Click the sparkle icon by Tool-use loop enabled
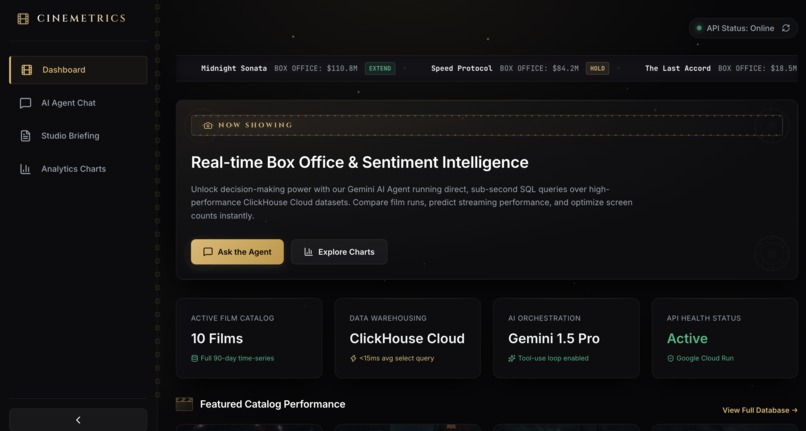Image resolution: width=806 pixels, height=431 pixels. 511,358
